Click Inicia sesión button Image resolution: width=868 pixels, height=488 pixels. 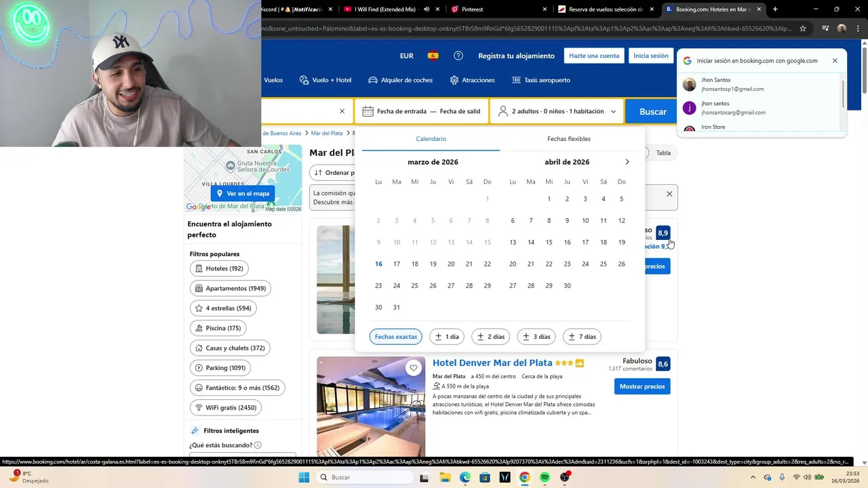[x=651, y=56]
